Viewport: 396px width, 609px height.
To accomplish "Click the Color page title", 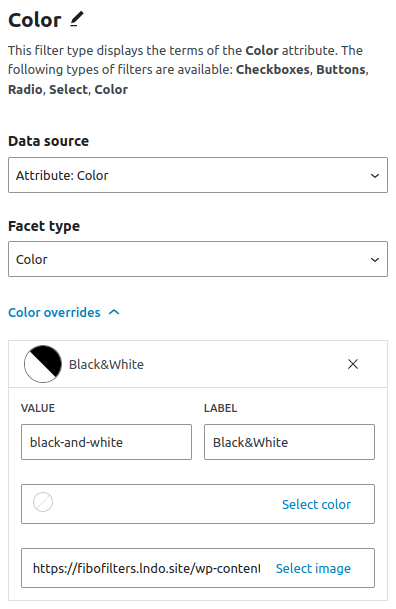I will (35, 20).
